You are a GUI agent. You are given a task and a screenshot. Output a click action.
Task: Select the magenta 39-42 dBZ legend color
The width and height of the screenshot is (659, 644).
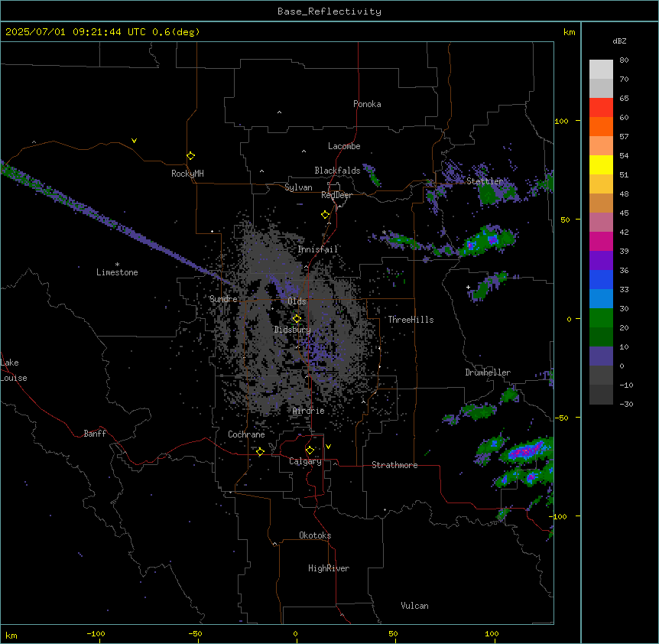click(601, 241)
